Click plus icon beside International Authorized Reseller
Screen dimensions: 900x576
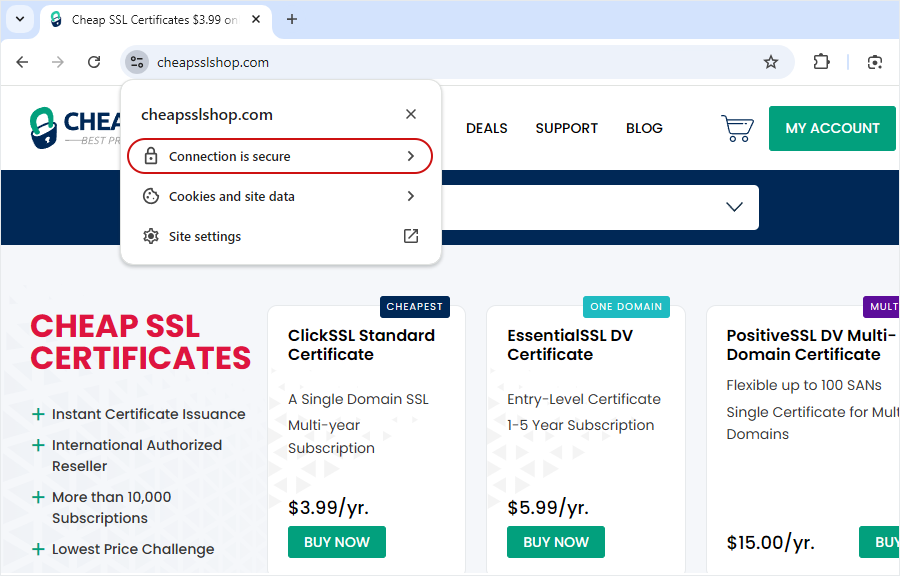[38, 445]
